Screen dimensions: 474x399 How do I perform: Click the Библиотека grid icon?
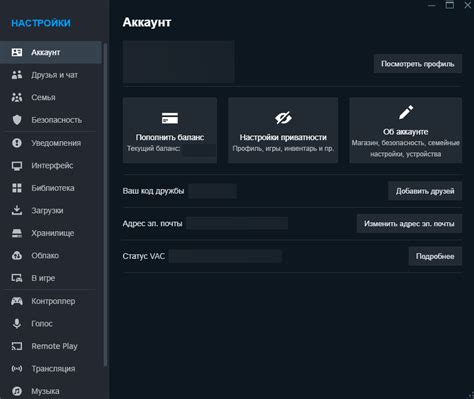[x=17, y=188]
